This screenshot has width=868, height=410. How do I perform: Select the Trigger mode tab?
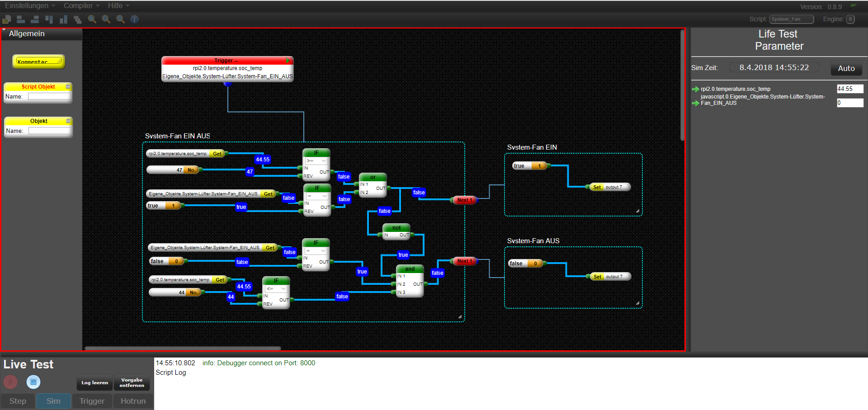click(92, 401)
